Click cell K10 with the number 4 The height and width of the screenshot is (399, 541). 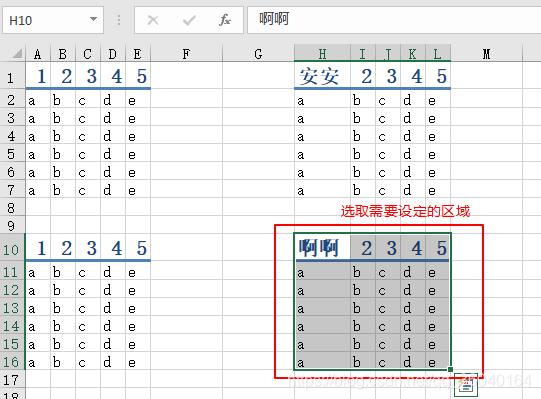(x=413, y=247)
